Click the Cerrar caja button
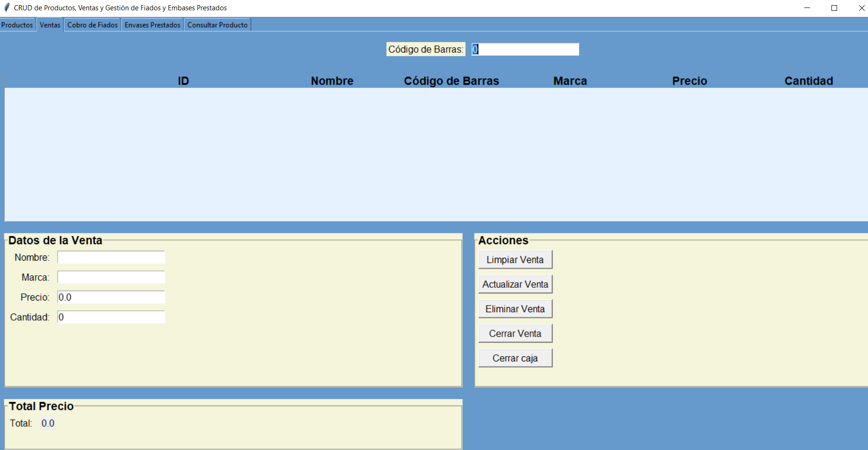Screen dimensions: 868x450 (515, 358)
